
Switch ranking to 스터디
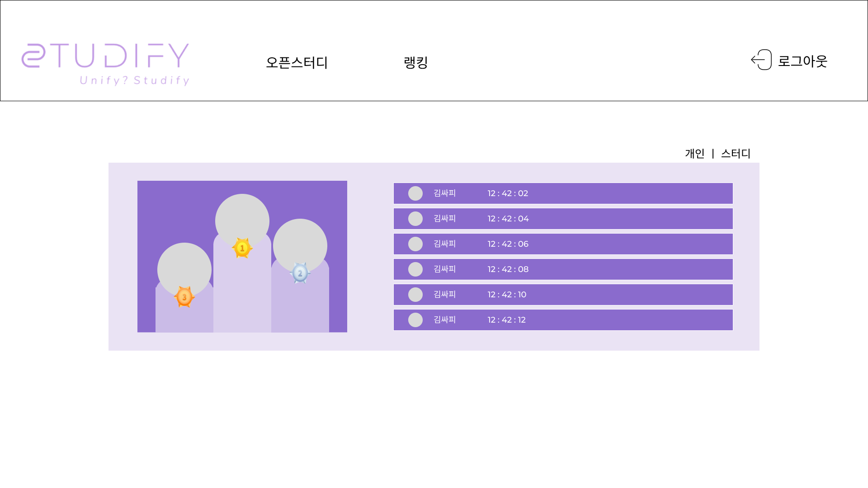point(736,154)
